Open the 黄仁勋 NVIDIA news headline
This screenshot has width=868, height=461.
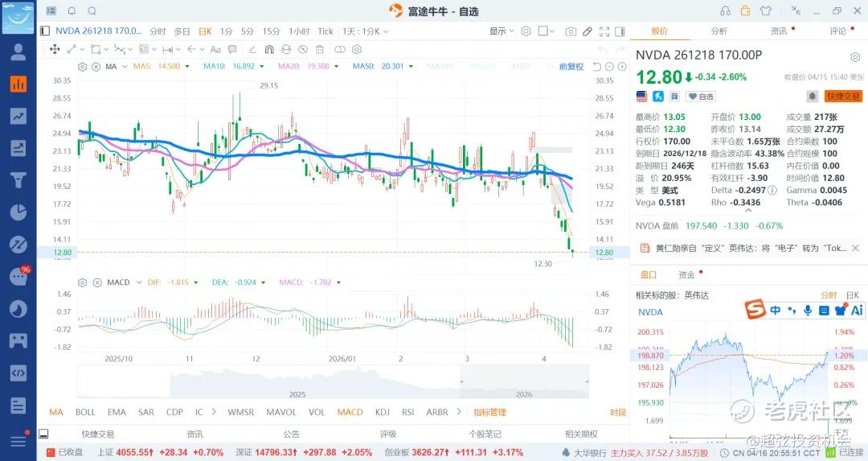[751, 249]
